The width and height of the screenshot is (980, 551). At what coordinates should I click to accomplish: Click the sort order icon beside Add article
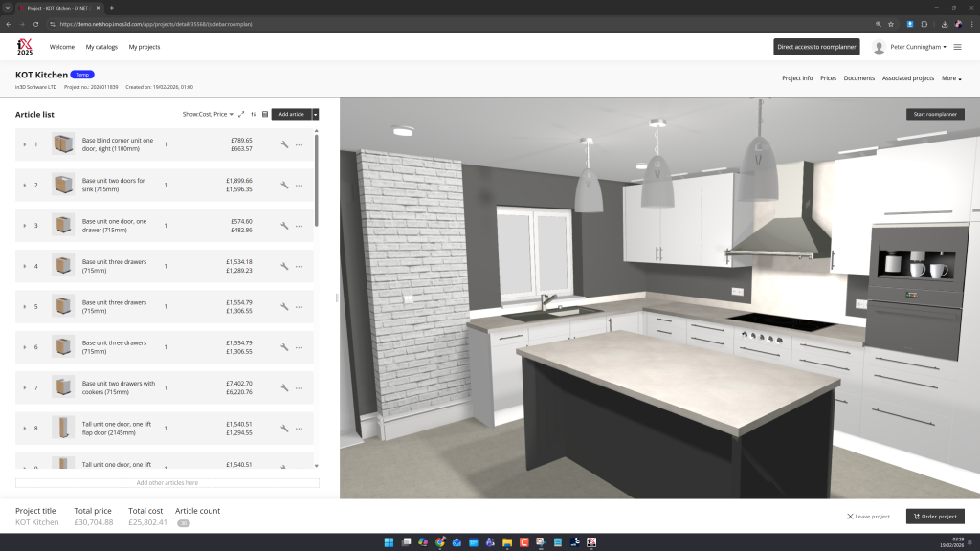pos(253,114)
